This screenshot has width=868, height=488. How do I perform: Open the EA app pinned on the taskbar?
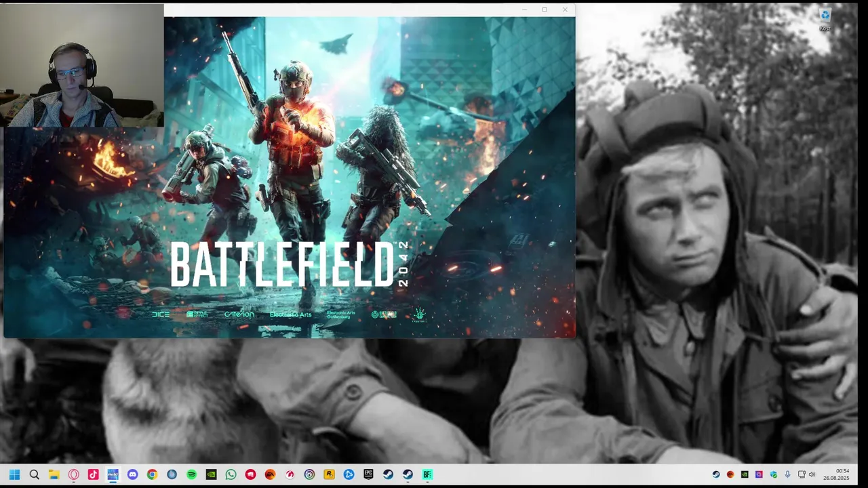click(x=270, y=474)
